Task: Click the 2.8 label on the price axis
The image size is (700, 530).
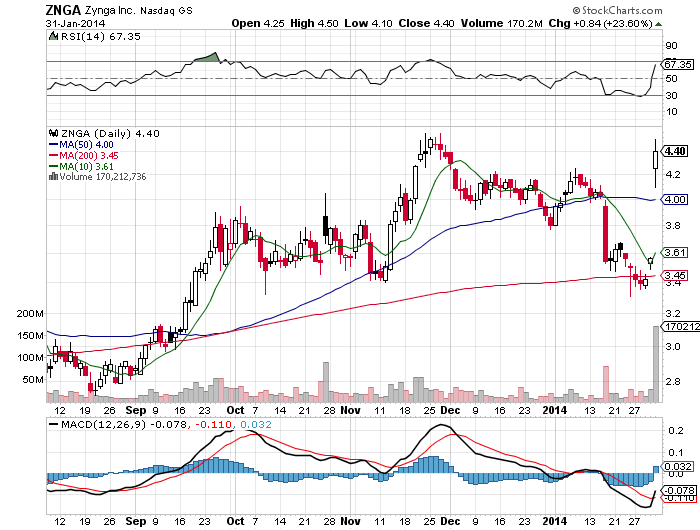Action: (673, 382)
